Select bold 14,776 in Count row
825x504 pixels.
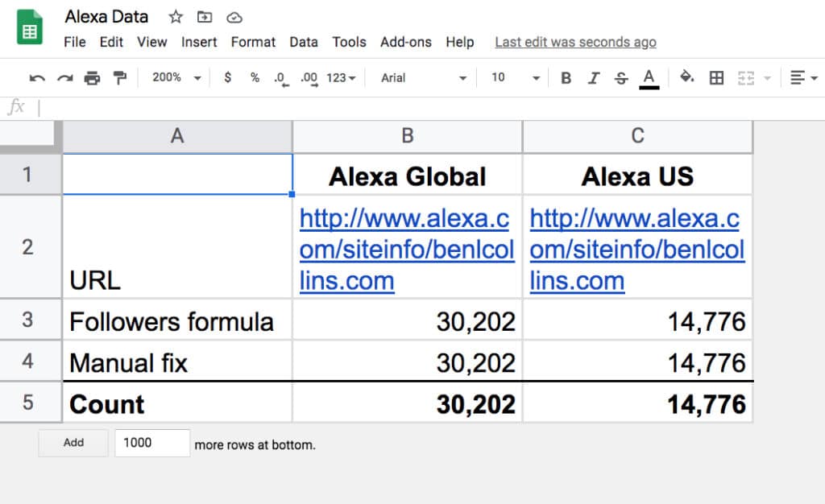point(638,402)
